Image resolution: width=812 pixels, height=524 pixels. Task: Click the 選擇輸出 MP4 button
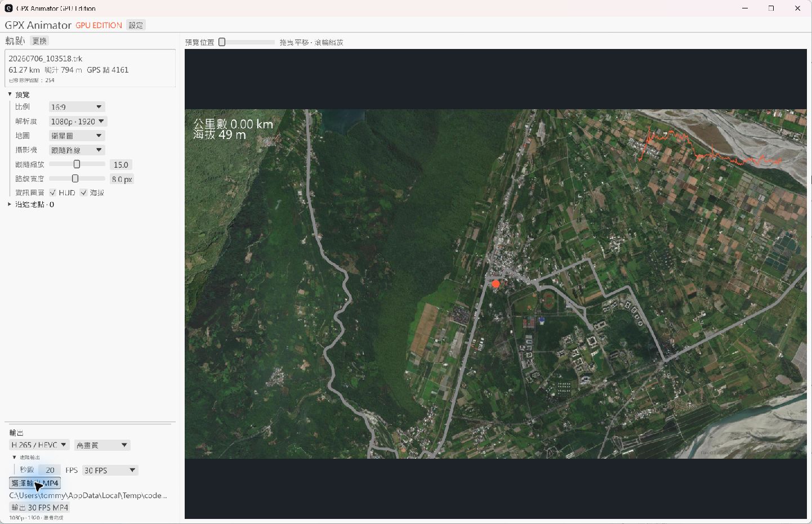35,483
